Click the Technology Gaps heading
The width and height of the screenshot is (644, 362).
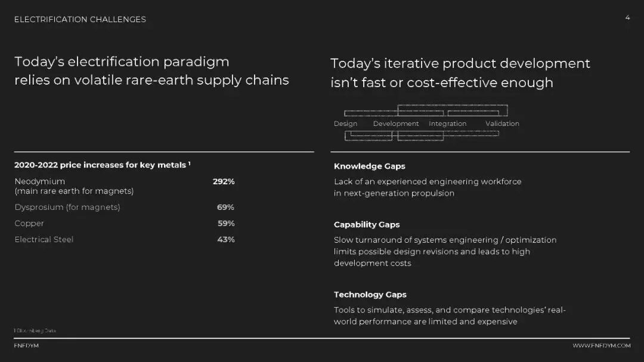(370, 295)
